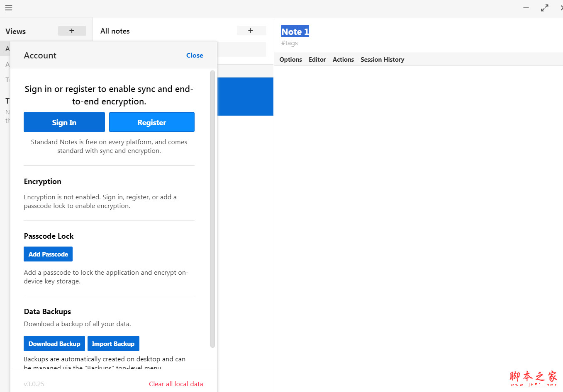Screen dimensions: 563x392
Task: Click the #tags input field
Action: [290, 43]
